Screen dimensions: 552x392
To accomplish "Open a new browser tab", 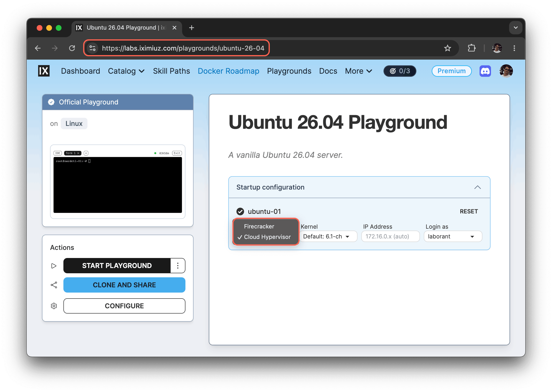I will pyautogui.click(x=192, y=28).
